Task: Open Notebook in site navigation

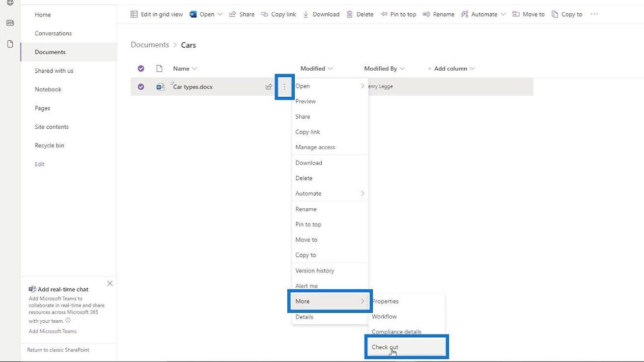Action: [x=48, y=89]
